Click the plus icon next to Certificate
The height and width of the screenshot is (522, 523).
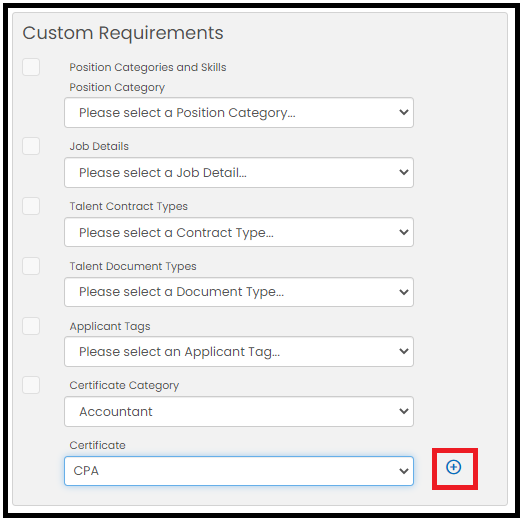pyautogui.click(x=453, y=467)
